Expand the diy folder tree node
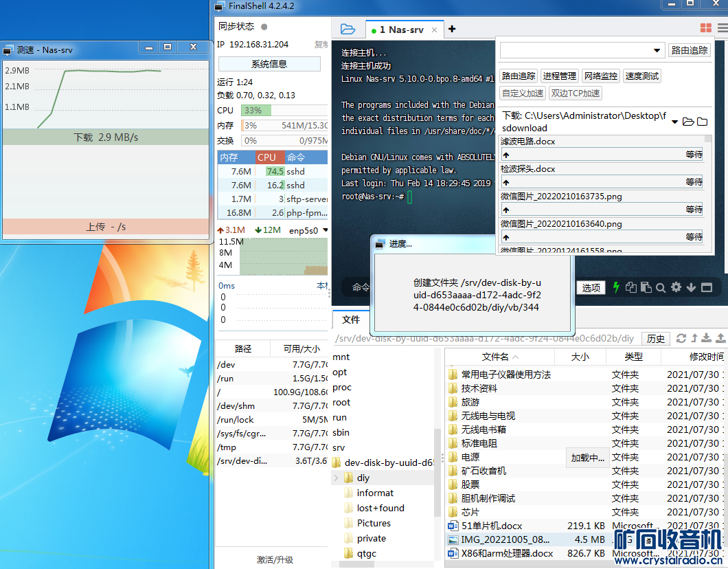Image resolution: width=728 pixels, height=569 pixels. [x=336, y=478]
